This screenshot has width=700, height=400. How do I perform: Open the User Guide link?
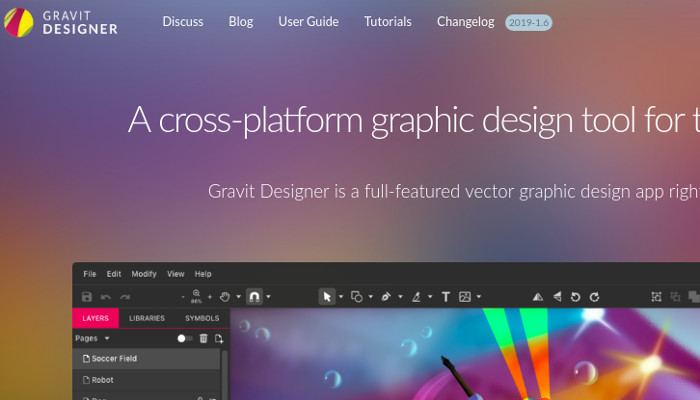(308, 22)
